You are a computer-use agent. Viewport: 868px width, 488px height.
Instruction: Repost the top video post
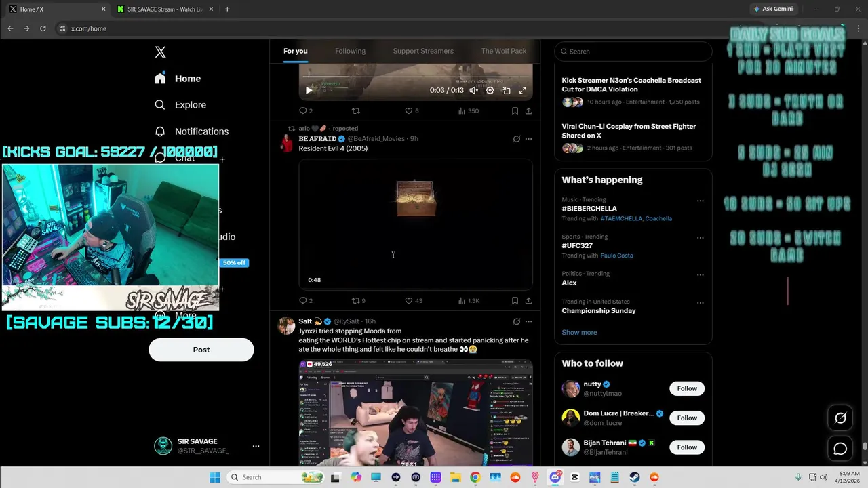355,110
